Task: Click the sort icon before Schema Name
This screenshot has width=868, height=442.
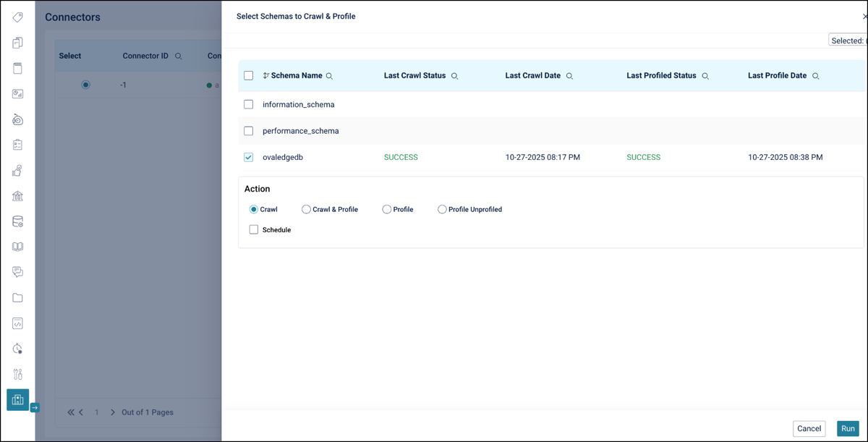Action: (266, 76)
